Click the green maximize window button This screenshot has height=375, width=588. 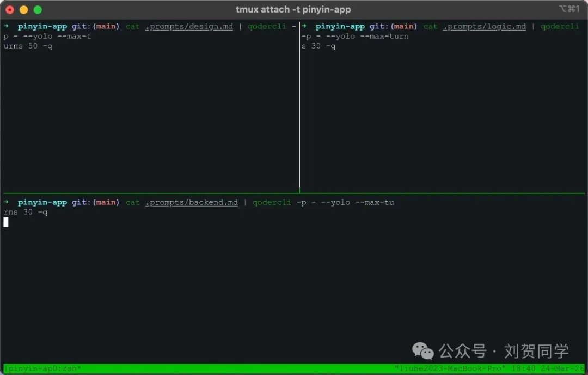(x=38, y=10)
